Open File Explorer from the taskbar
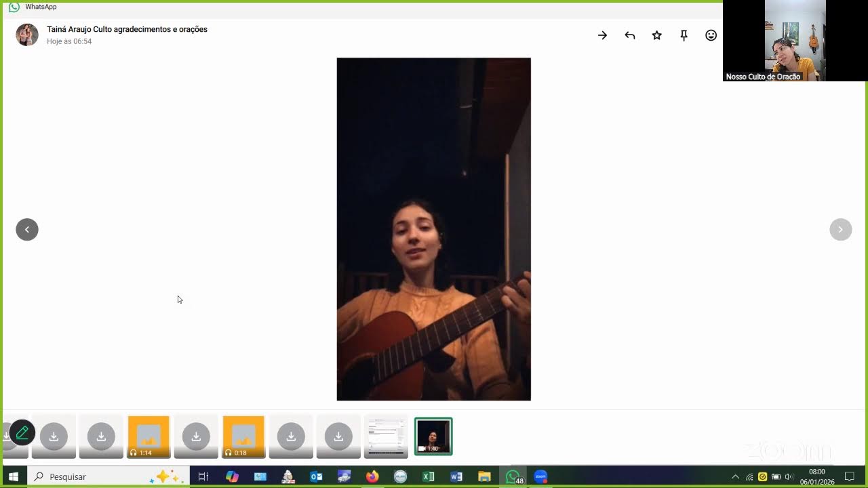 (x=484, y=476)
